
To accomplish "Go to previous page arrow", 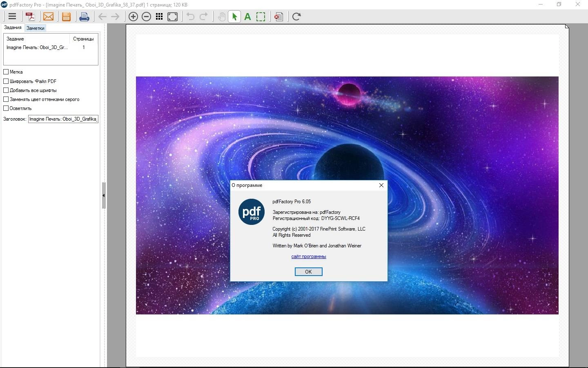I will (x=102, y=16).
